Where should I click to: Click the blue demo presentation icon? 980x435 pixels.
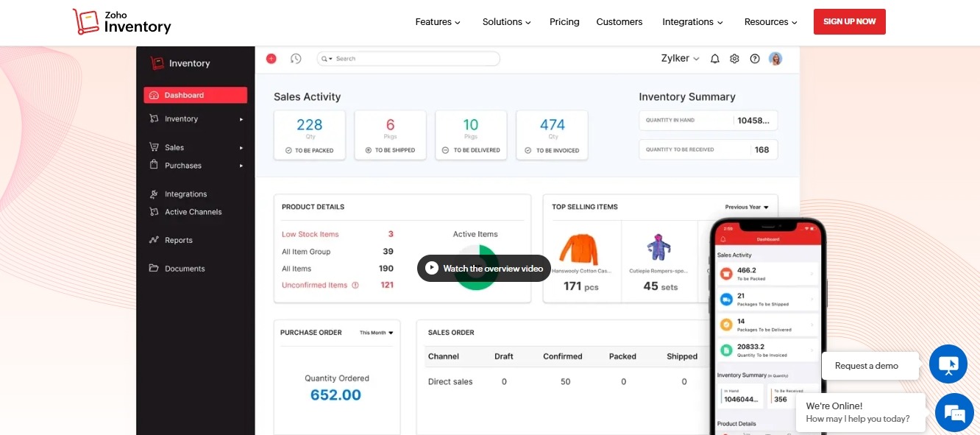coord(948,364)
